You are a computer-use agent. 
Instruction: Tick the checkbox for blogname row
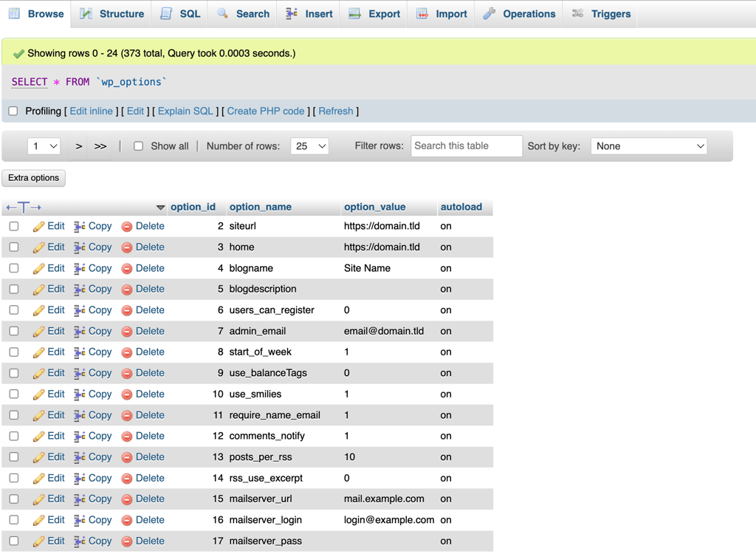pyautogui.click(x=14, y=268)
